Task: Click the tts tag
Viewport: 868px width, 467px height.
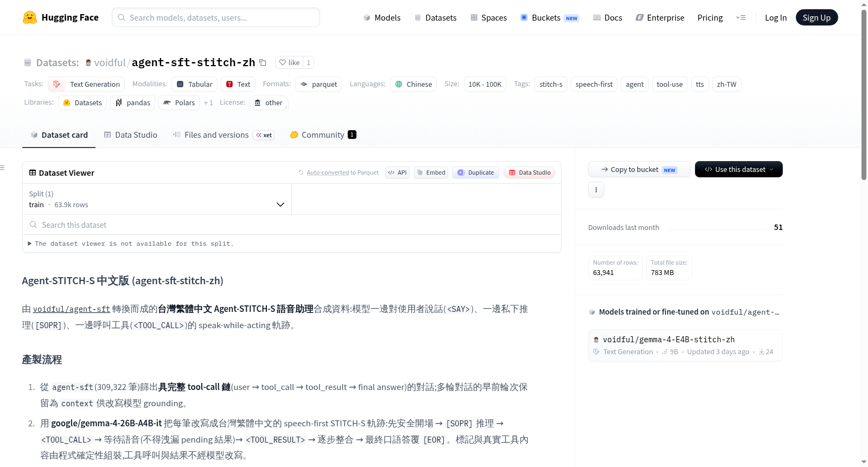Action: point(700,84)
